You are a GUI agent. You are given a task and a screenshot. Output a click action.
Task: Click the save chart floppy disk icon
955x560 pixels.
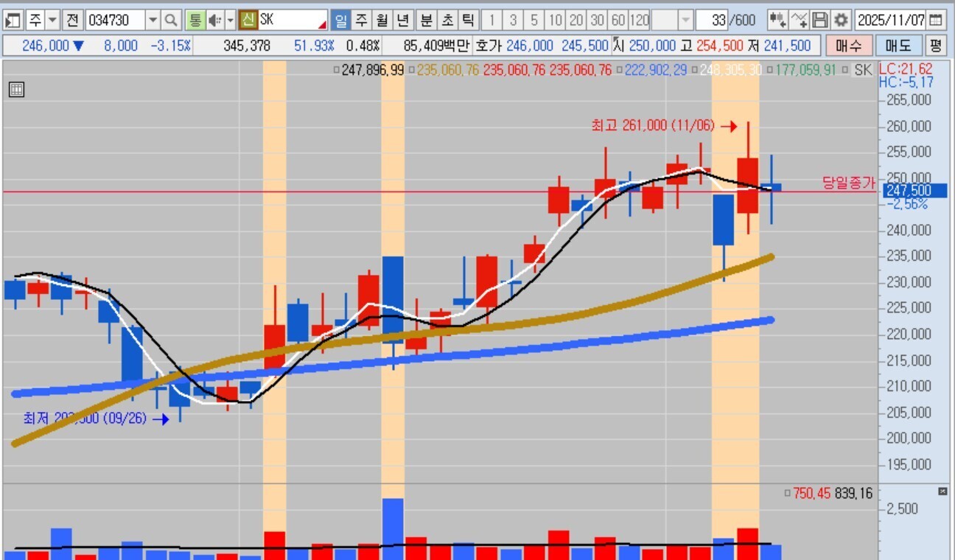[820, 20]
